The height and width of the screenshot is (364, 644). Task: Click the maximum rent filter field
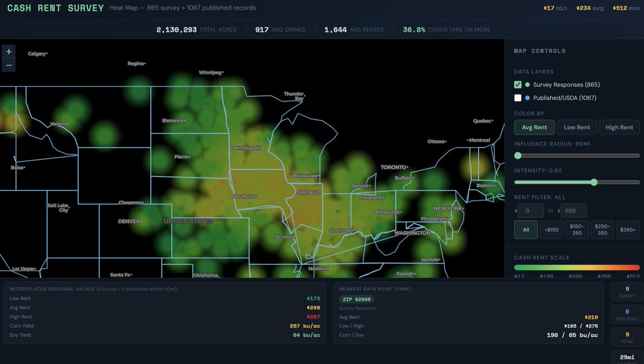coord(574,211)
